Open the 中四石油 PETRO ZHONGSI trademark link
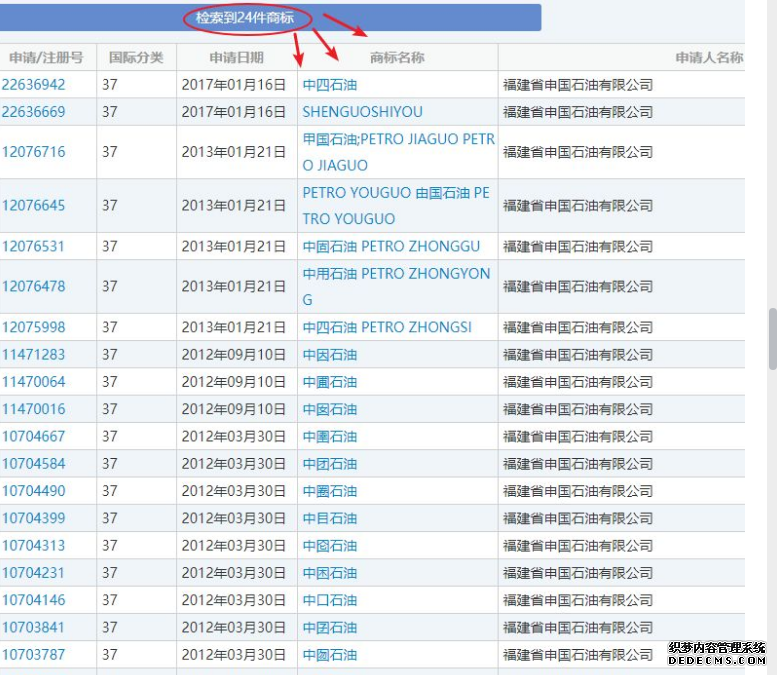 (x=387, y=328)
